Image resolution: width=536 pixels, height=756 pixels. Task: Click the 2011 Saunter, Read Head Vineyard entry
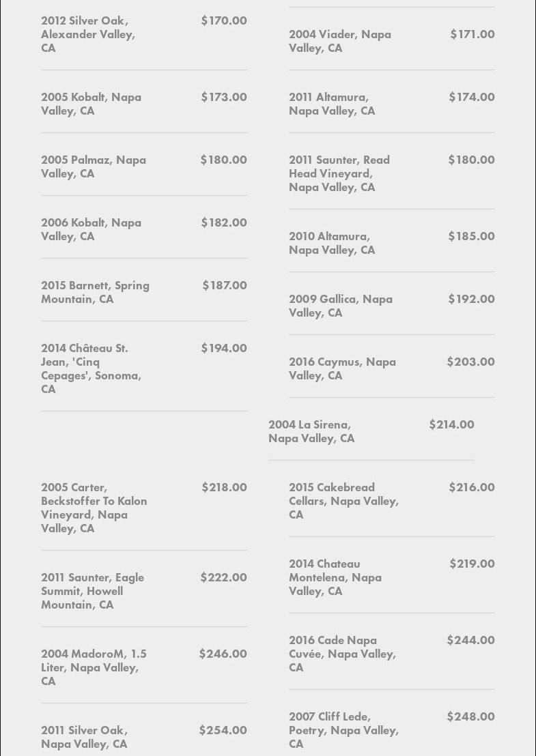339,173
